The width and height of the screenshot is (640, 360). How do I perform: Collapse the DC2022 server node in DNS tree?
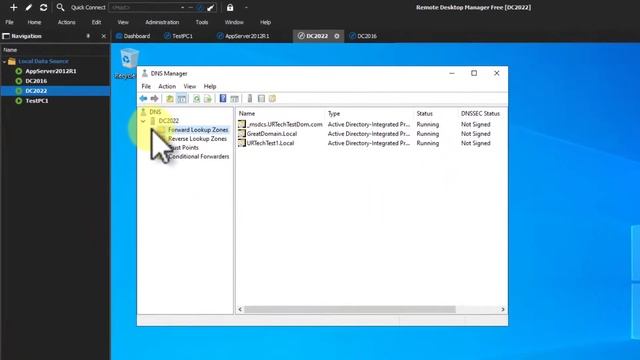point(143,121)
